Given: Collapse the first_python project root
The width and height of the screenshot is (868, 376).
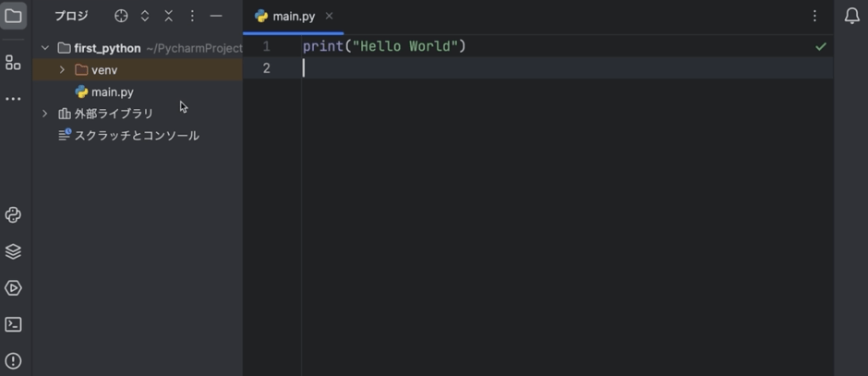Looking at the screenshot, I should click(44, 48).
